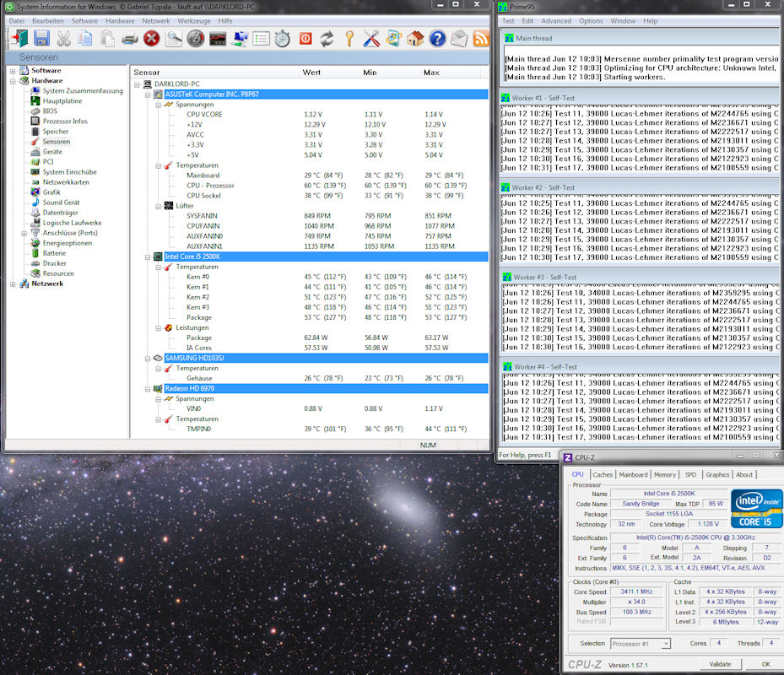Open Prime95 Advanced menu

click(555, 21)
